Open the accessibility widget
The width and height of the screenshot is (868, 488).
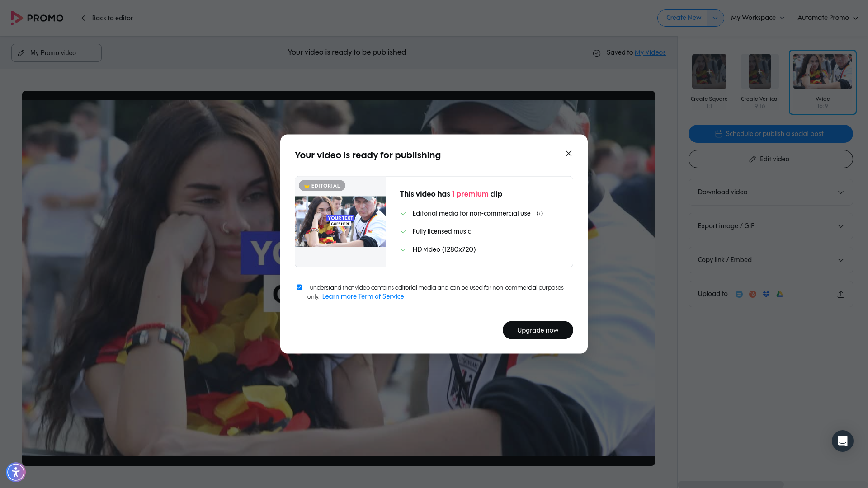point(16,472)
